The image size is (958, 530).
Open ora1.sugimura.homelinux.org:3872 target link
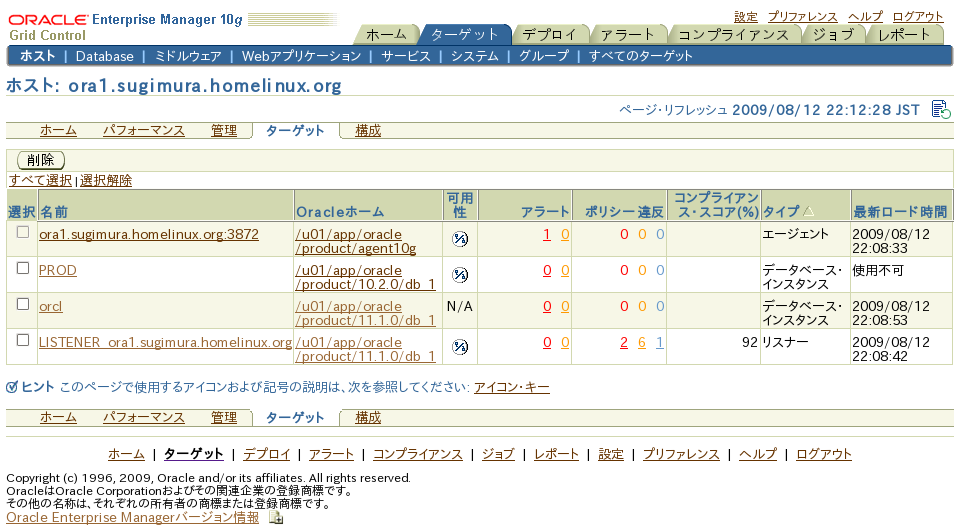point(148,234)
